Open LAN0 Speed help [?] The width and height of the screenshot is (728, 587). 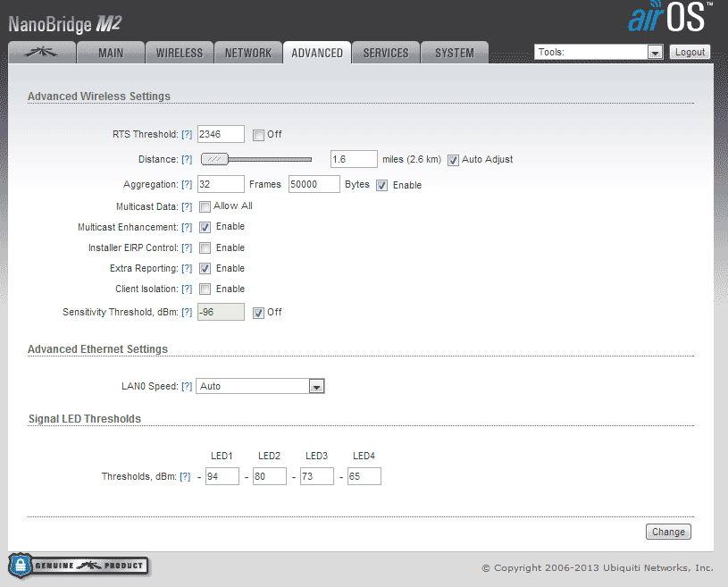pyautogui.click(x=187, y=386)
